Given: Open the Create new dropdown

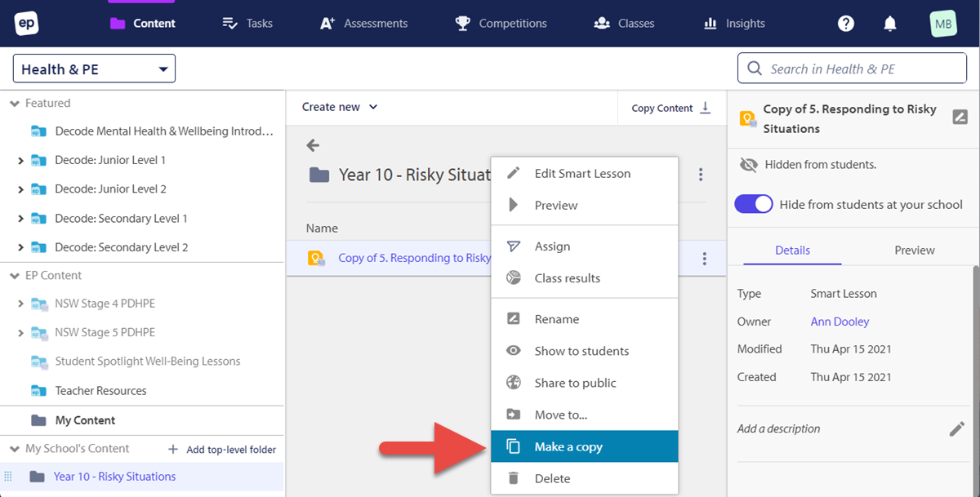Looking at the screenshot, I should point(340,107).
